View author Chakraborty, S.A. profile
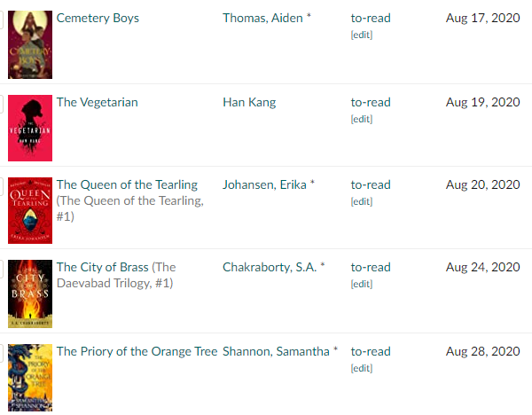Screen dimensions: 532x415 [270, 267]
